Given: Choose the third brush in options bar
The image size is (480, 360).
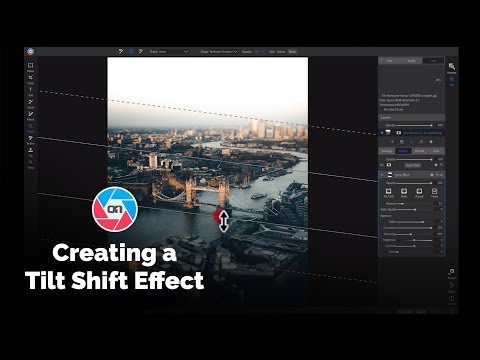Looking at the screenshot, I should click(x=141, y=51).
